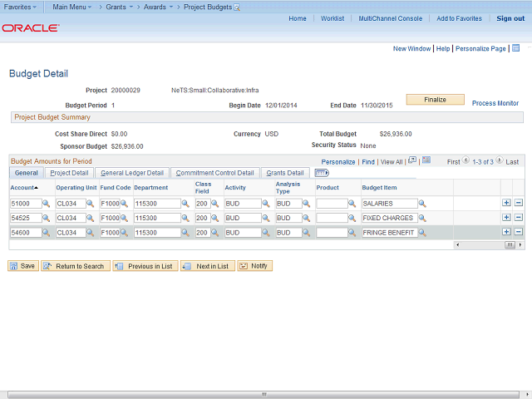Click the Budget Item field containing FIXED CHARGES

pos(388,218)
